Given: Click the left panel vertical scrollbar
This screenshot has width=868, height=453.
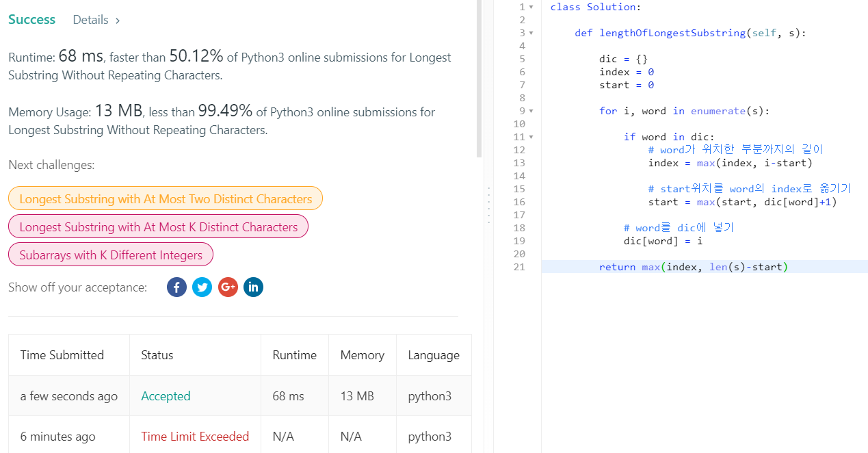Looking at the screenshot, I should pos(479,79).
